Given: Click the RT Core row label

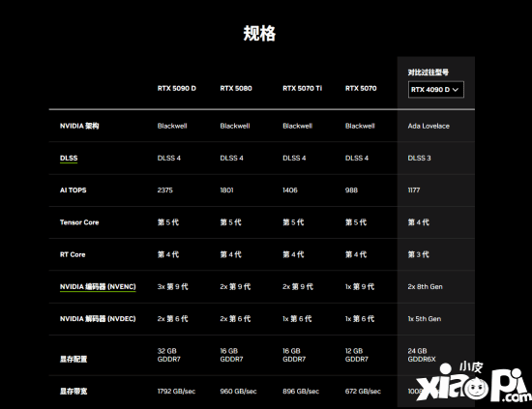Looking at the screenshot, I should 73,254.
